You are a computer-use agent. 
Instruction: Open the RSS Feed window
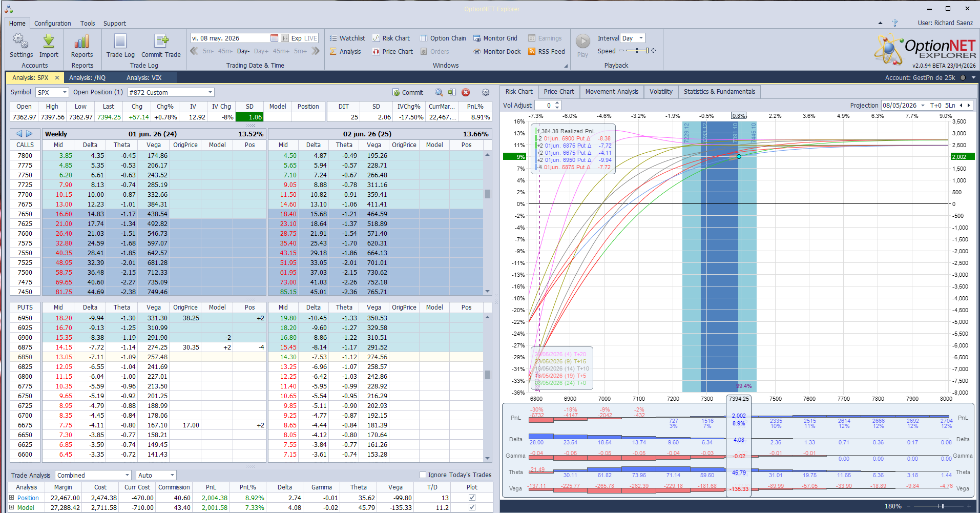pos(547,51)
